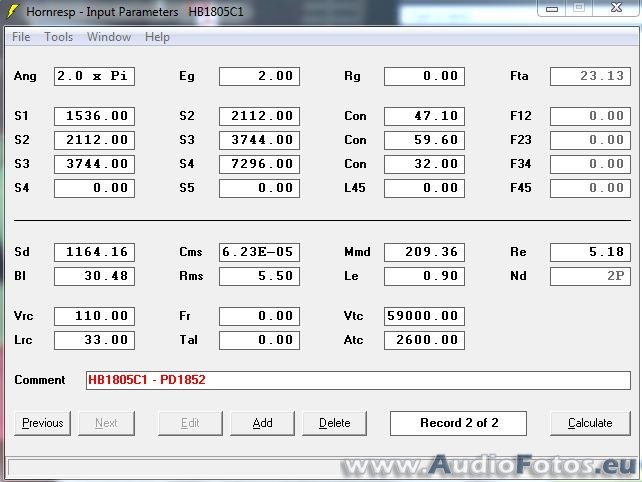Click the Eg input field
The width and height of the screenshot is (642, 482).
coord(259,76)
